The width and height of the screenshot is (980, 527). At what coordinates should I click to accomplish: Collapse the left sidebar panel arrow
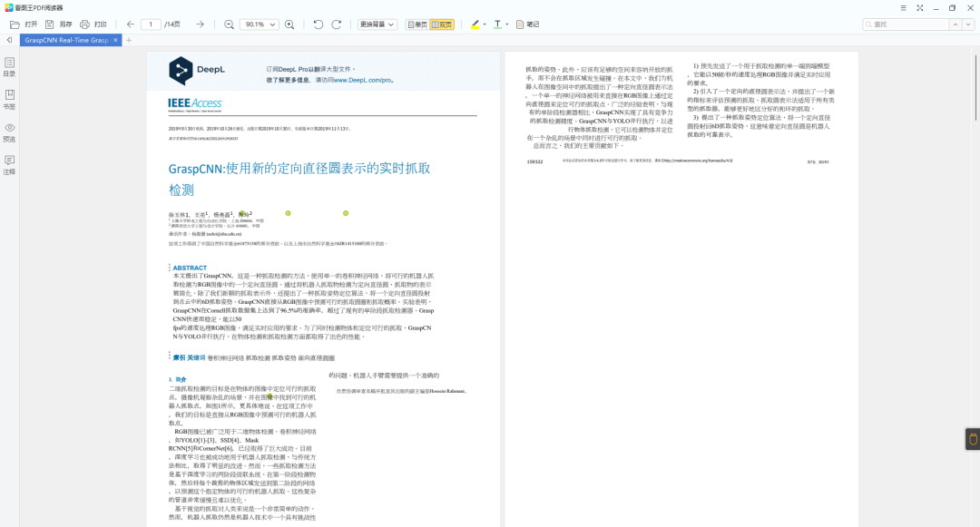tap(9, 40)
